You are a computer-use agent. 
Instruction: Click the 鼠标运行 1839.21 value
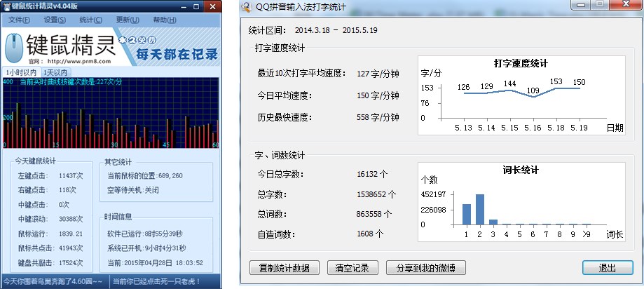pos(71,234)
